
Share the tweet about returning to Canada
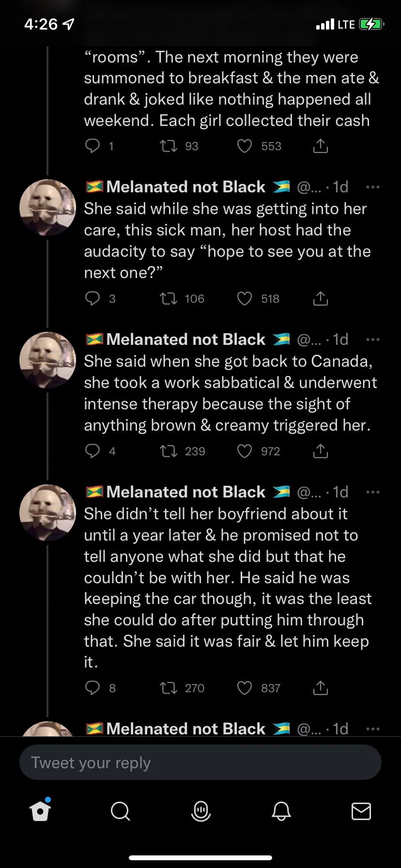pyautogui.click(x=320, y=451)
